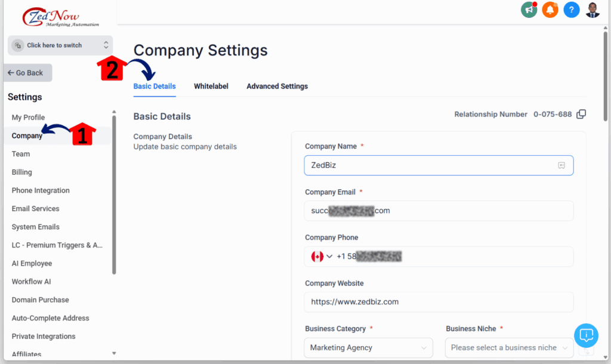The width and height of the screenshot is (611, 364).
Task: Open the announcements megaphone icon
Action: pos(529,10)
